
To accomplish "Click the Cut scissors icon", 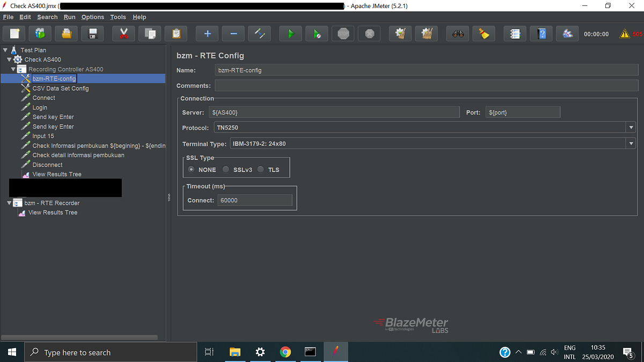I will coord(123,34).
